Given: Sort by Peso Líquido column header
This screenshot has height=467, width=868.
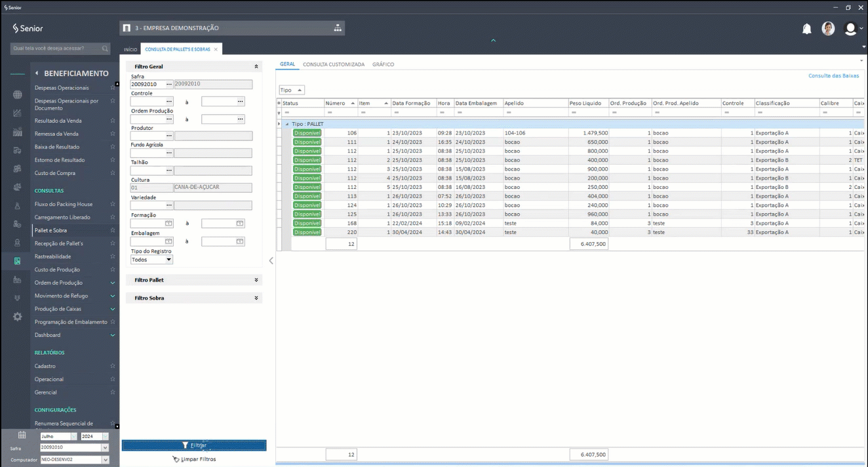Looking at the screenshot, I should (x=585, y=104).
